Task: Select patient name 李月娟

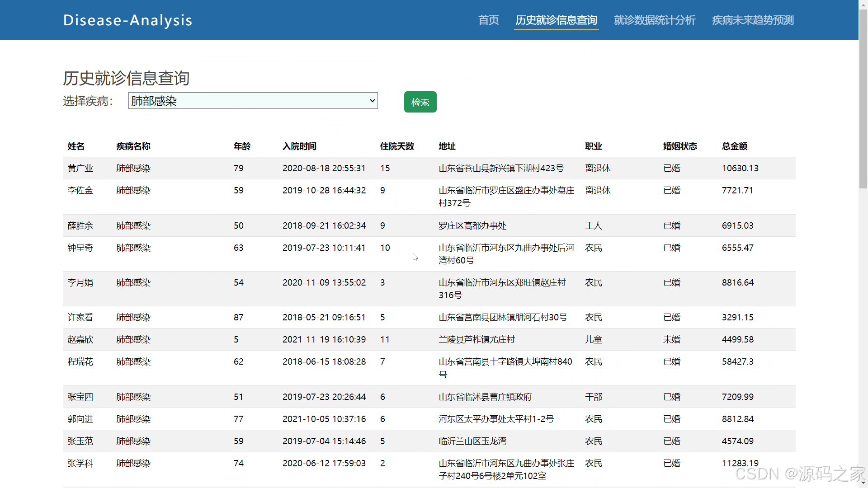Action: point(80,282)
